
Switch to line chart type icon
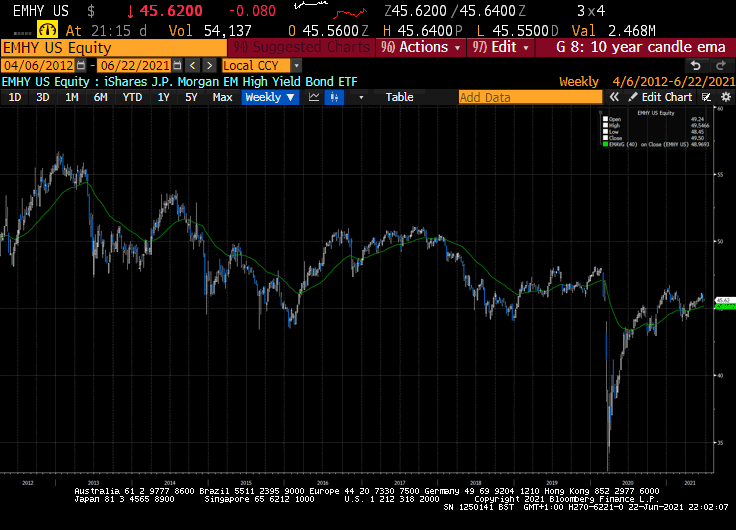(x=314, y=97)
